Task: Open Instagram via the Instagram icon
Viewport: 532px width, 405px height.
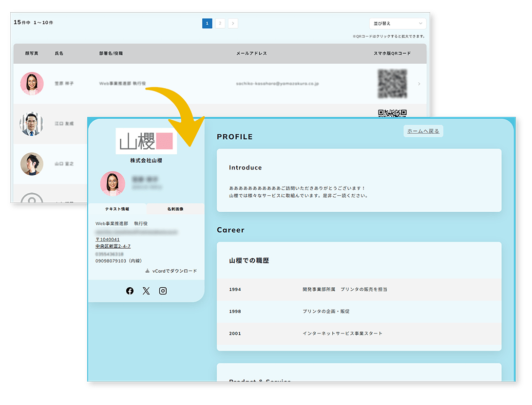Action: (x=162, y=291)
